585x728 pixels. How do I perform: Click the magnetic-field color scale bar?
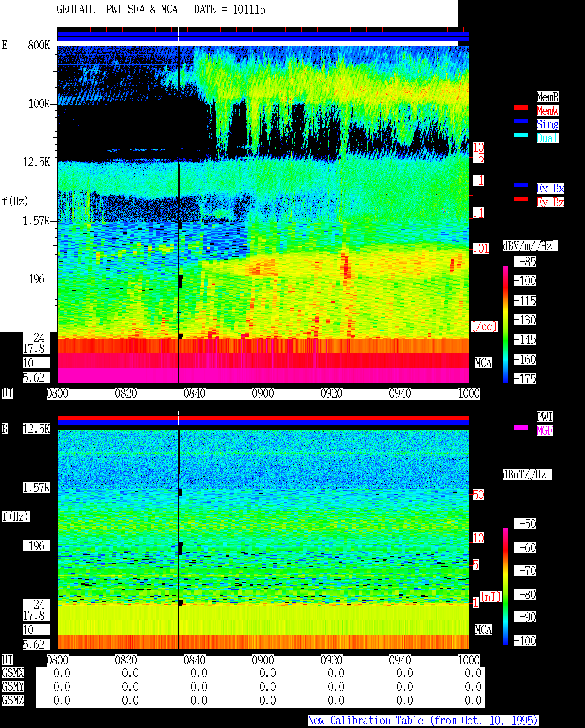coord(505,586)
